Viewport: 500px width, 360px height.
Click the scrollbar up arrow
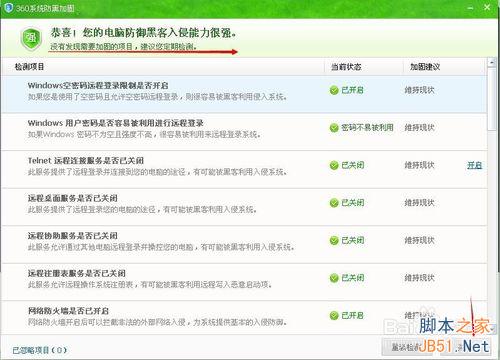tap(492, 62)
